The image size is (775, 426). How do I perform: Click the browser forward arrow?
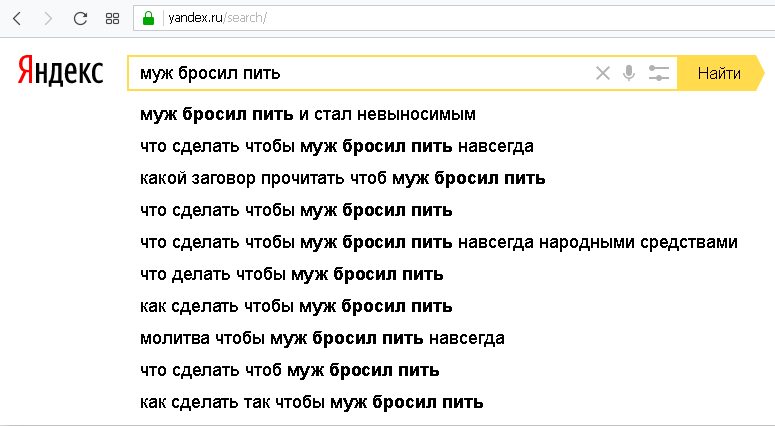click(x=48, y=19)
